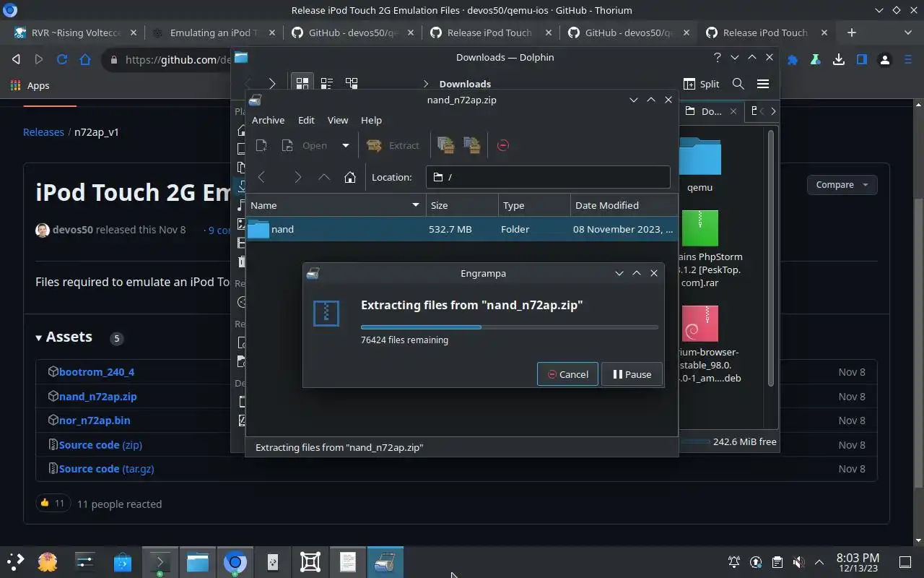Screen dimensions: 924x578
Task: Click the Size column header
Action: point(462,205)
